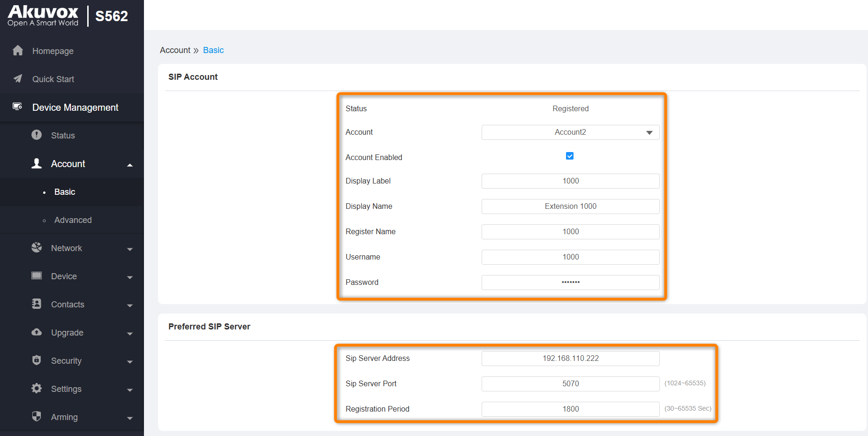The height and width of the screenshot is (436, 868).
Task: Expand the Settings menu arrow
Action: [130, 390]
